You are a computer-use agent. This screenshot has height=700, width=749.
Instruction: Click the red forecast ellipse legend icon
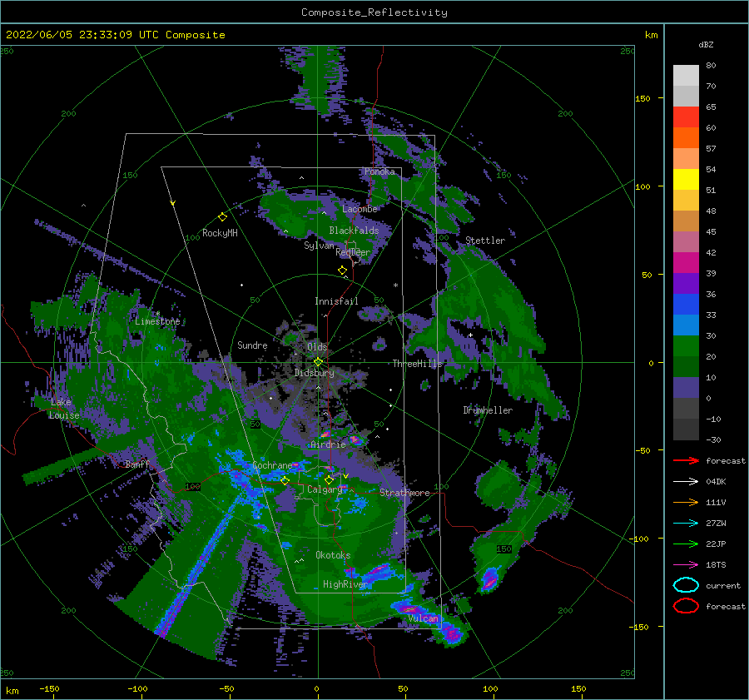[686, 606]
